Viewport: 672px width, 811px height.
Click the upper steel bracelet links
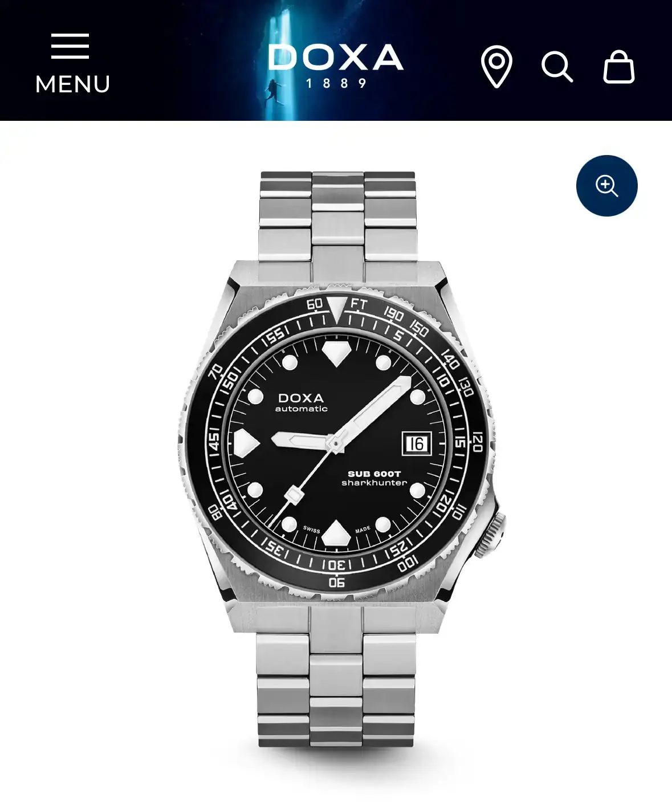coord(337,217)
